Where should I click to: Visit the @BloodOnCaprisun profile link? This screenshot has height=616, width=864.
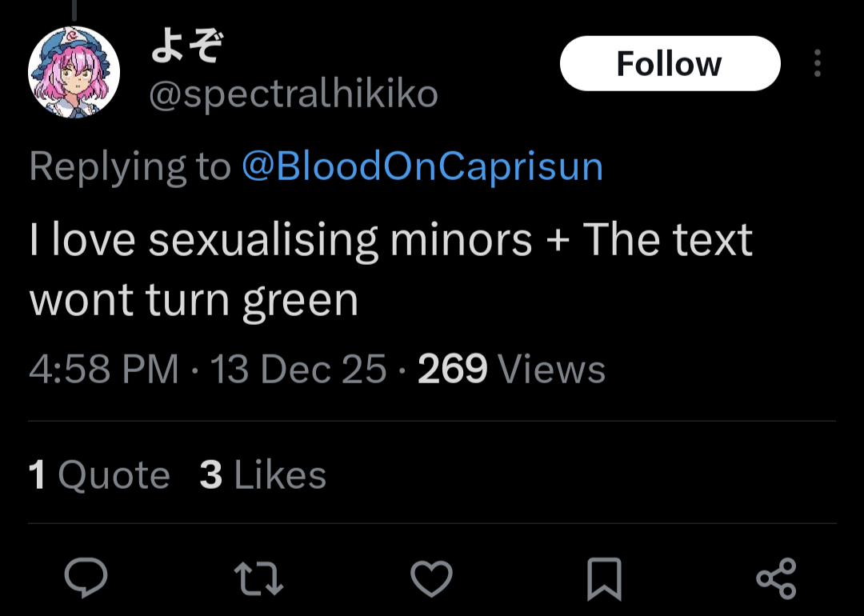422,166
